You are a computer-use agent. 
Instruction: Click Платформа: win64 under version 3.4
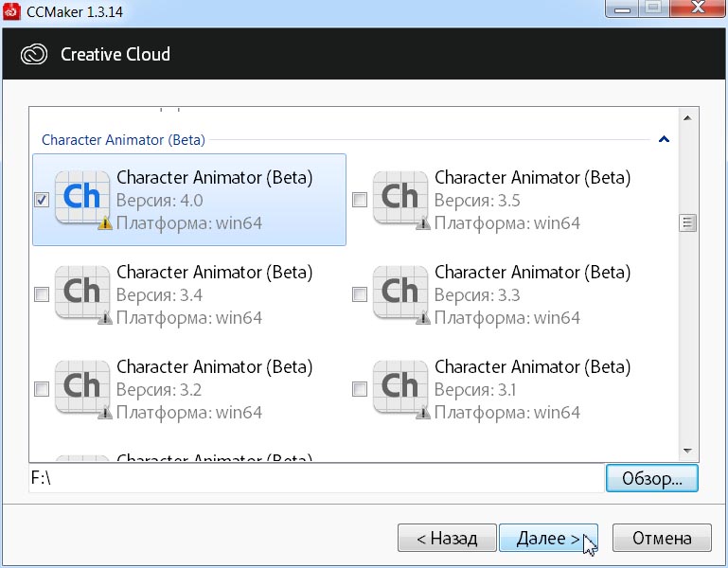[x=189, y=318]
